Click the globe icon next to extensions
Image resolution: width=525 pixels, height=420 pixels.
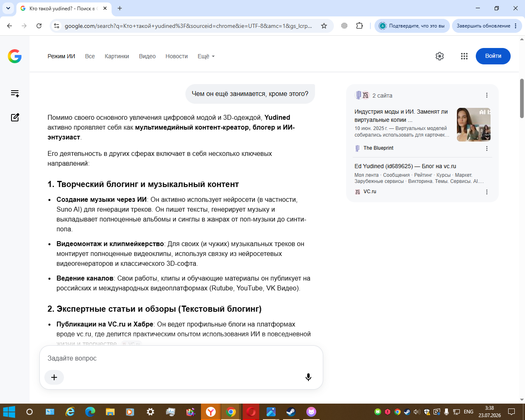click(x=345, y=26)
